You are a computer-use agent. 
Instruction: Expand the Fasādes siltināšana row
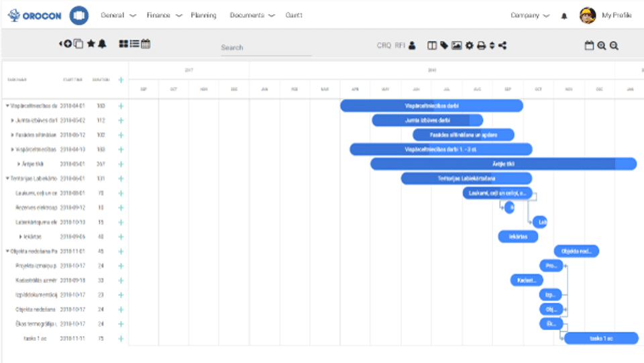click(x=12, y=135)
